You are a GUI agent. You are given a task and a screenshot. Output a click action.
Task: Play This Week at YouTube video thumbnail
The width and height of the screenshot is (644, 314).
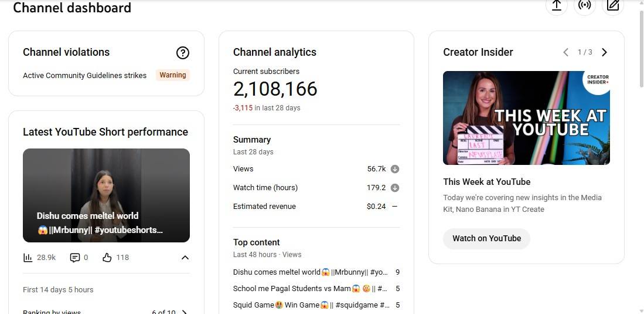click(526, 118)
